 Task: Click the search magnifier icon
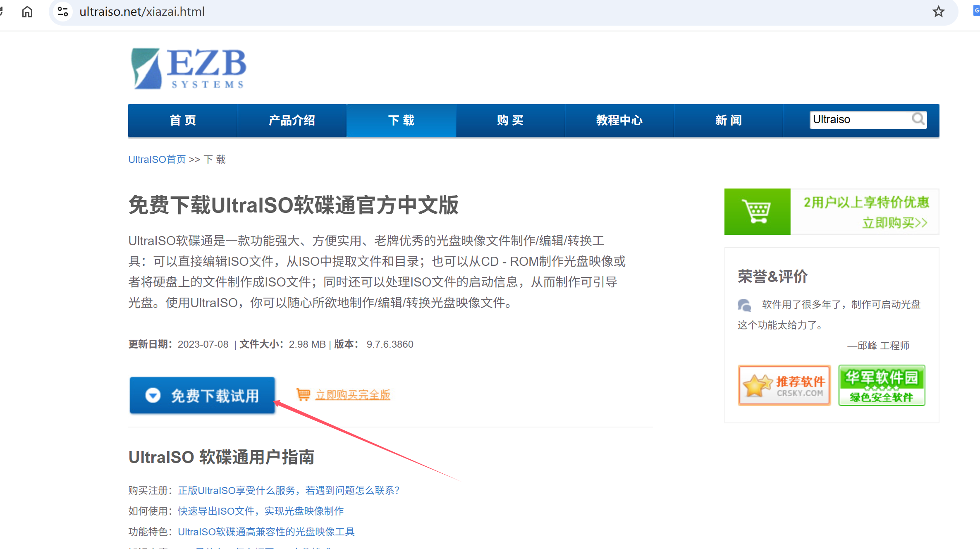[918, 119]
